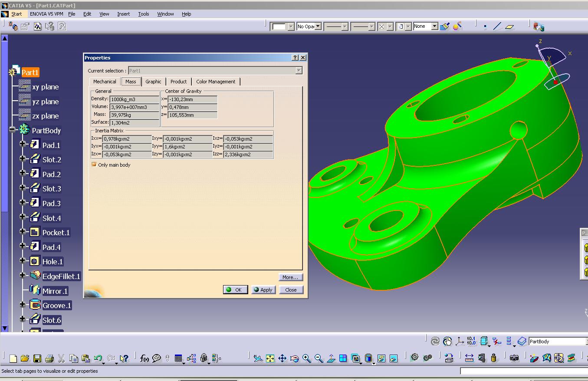Image resolution: width=588 pixels, height=381 pixels.
Task: Expand the Pad.1 tree node
Action: pos(23,144)
